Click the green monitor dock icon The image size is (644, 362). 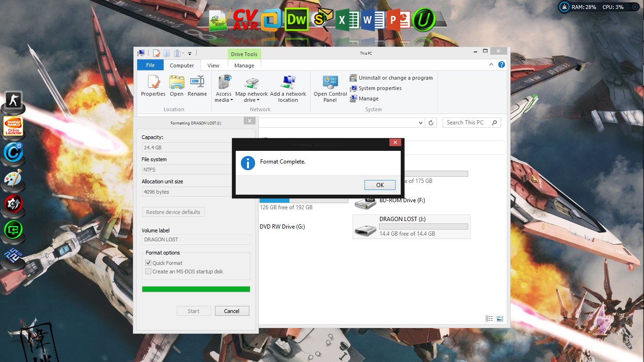point(13,230)
